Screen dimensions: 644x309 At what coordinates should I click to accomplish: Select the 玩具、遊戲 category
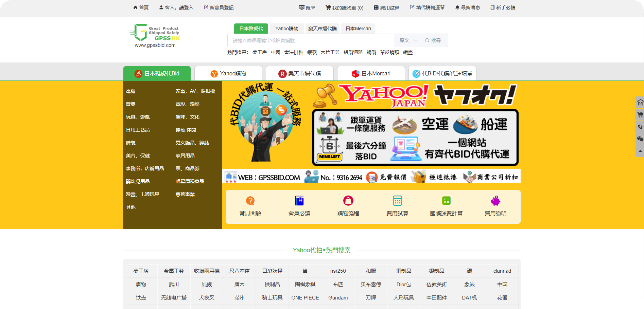click(138, 117)
